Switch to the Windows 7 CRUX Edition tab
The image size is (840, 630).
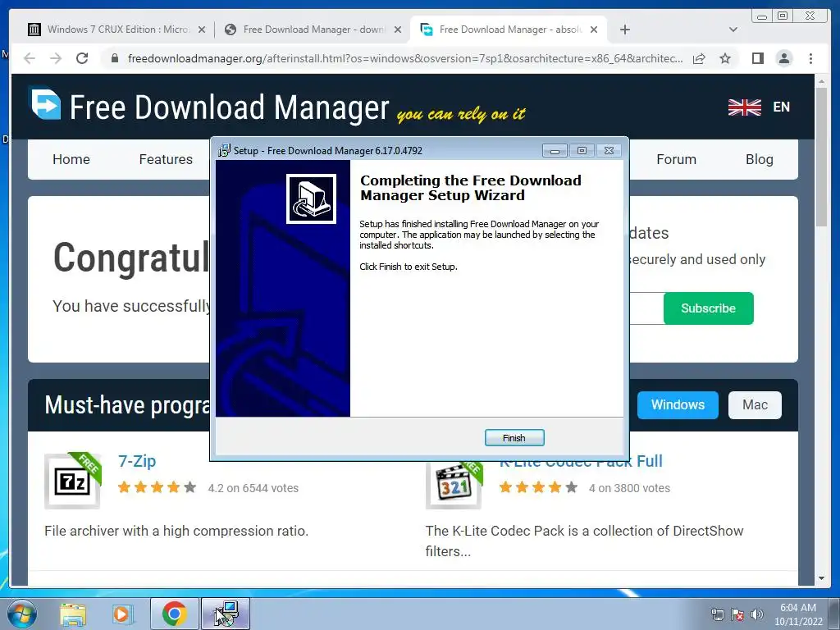pyautogui.click(x=109, y=30)
